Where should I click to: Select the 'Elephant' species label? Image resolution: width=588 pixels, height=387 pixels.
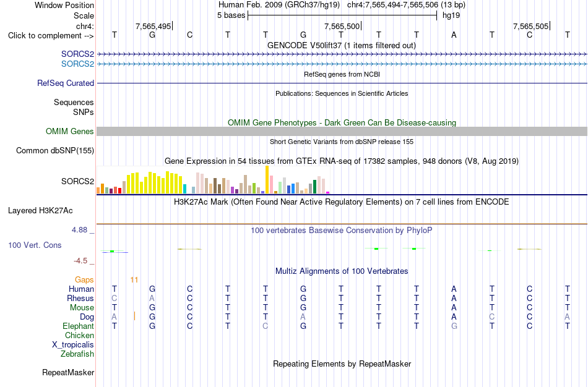click(x=79, y=326)
